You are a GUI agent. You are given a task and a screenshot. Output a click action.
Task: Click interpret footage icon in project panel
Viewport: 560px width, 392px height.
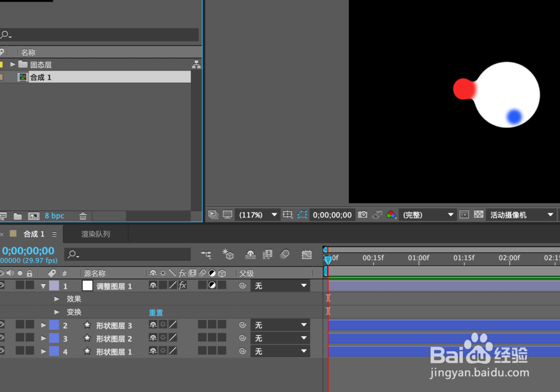click(3, 216)
